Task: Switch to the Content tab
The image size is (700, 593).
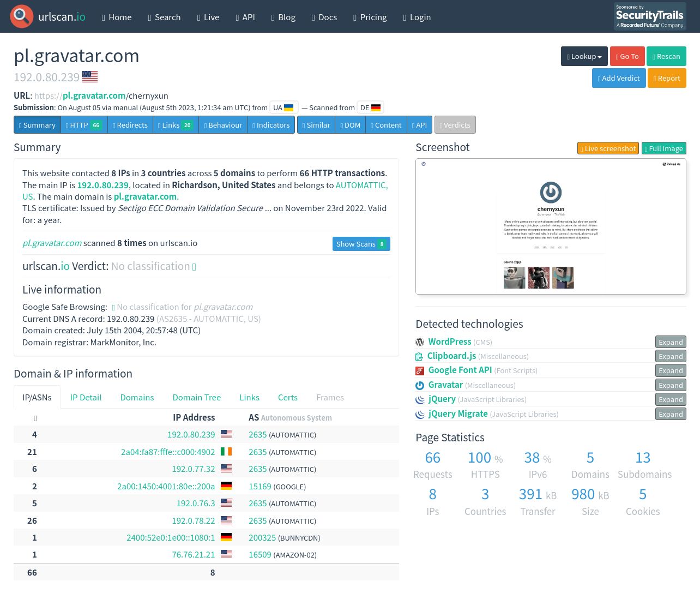Action: [386, 125]
